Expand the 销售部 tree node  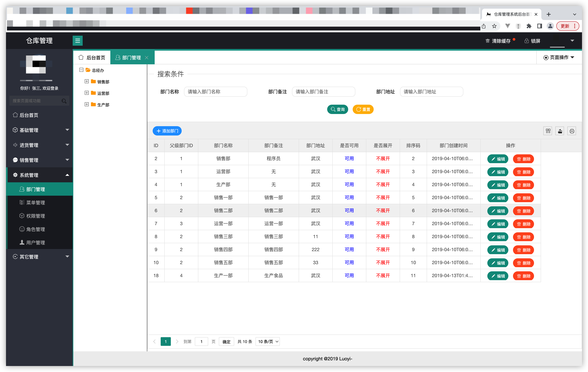point(87,81)
